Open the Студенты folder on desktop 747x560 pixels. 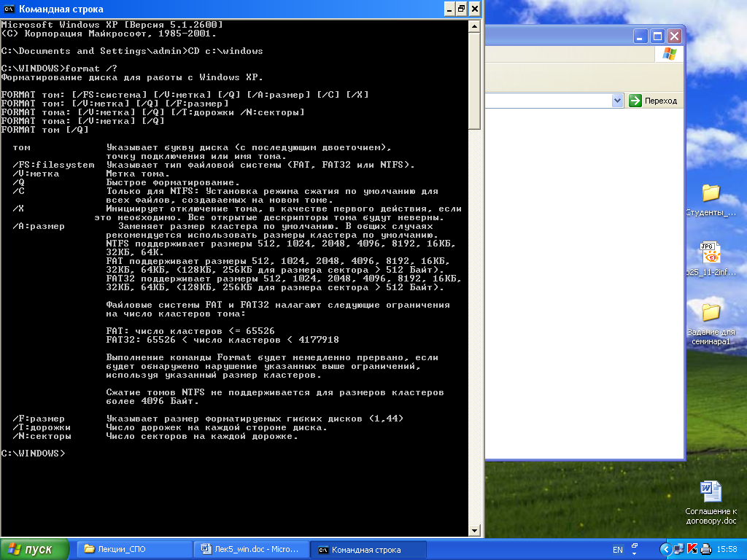point(711,192)
